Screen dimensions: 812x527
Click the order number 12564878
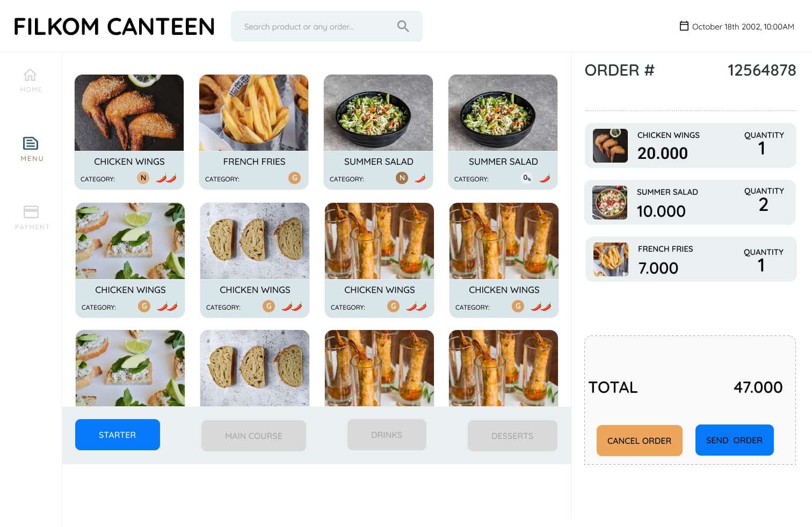pos(762,70)
